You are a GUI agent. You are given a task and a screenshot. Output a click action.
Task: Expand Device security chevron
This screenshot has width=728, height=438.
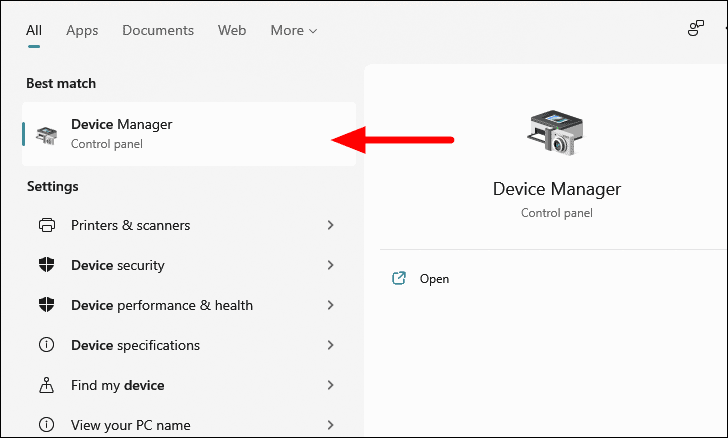(331, 265)
